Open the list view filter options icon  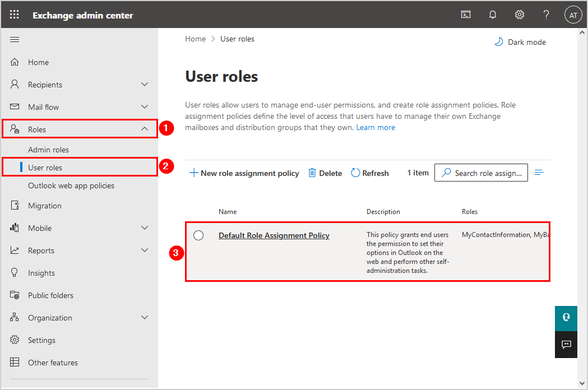pyautogui.click(x=539, y=173)
